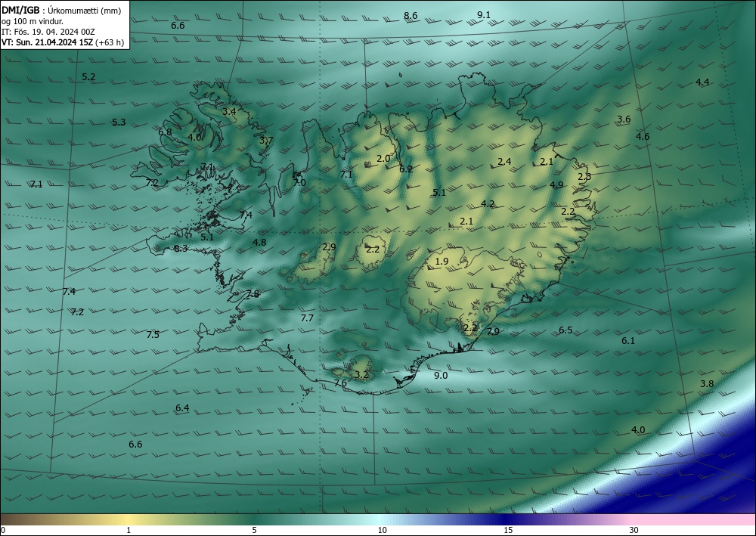Click the 7.5 value on the map
Screen dimensions: 756x536
(x=153, y=334)
